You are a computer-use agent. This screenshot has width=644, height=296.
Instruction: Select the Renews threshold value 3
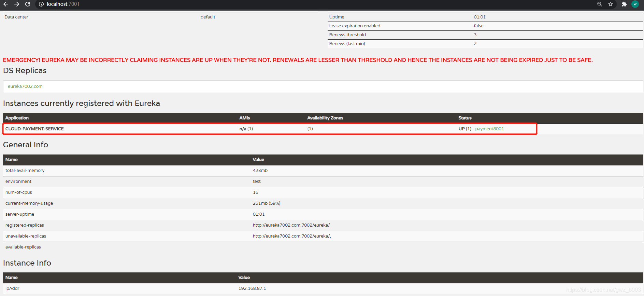pos(475,35)
